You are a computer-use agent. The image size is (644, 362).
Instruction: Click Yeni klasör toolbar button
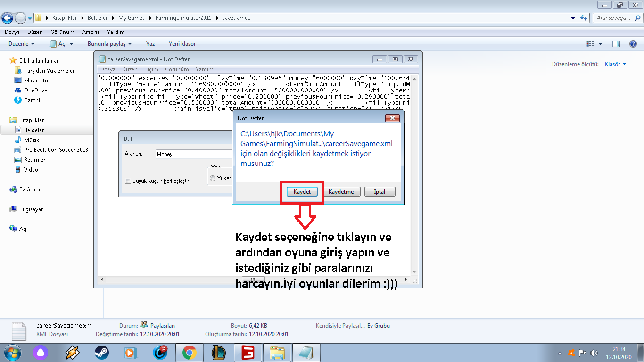pos(182,44)
